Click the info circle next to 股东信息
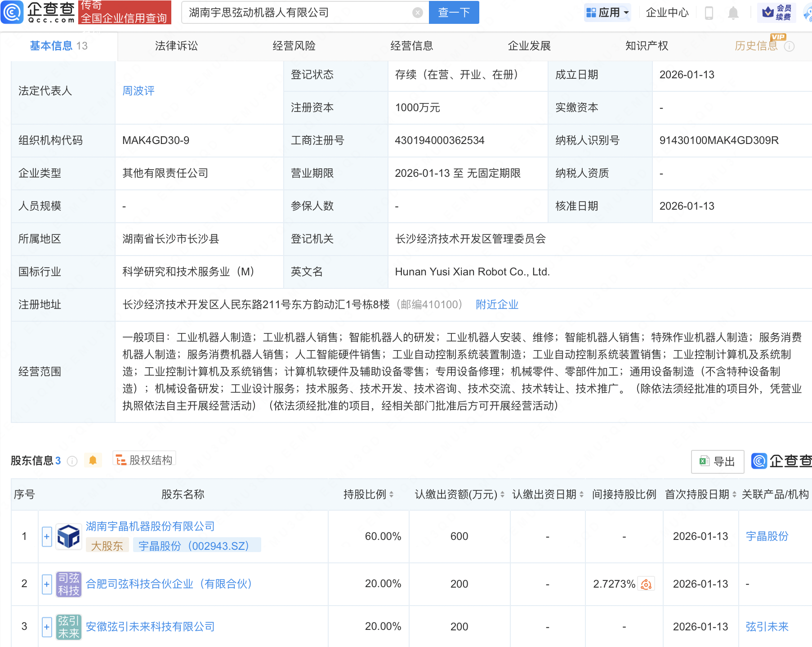Viewport: 812px width, 647px height. point(71,461)
